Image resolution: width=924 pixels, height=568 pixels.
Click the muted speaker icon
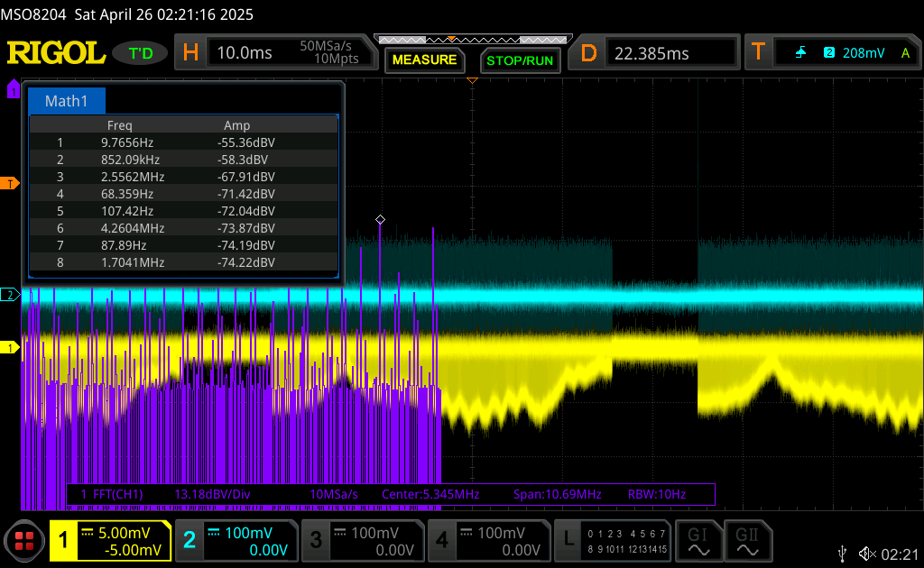click(867, 553)
